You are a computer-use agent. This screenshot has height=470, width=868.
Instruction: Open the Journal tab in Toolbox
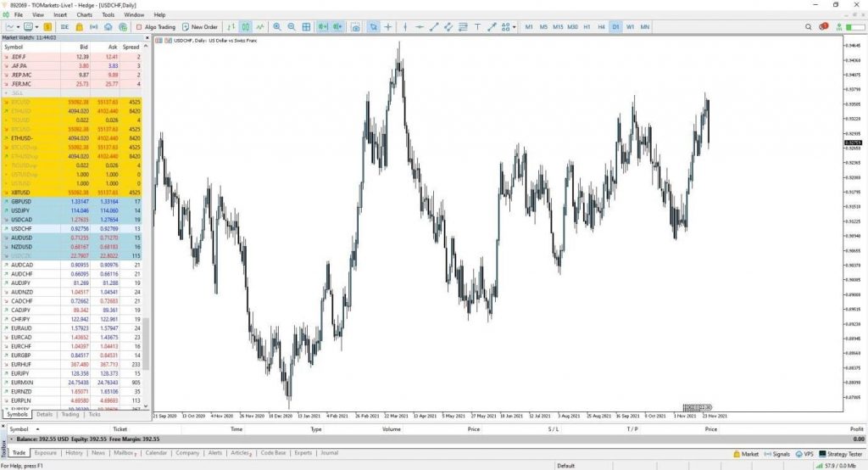(x=330, y=453)
